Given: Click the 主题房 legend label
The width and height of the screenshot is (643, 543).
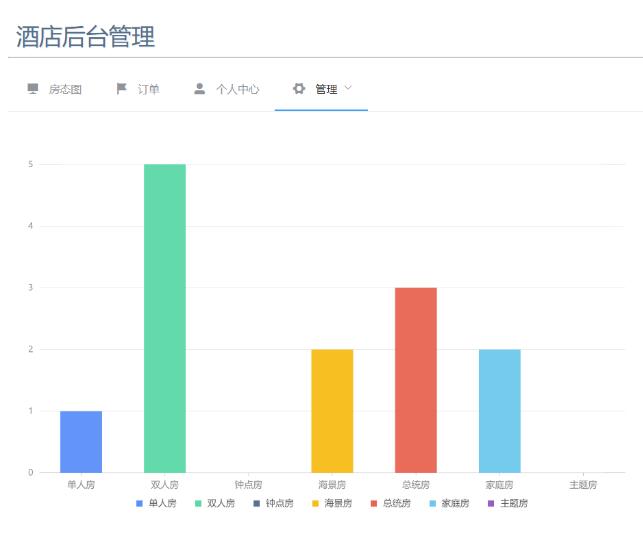Looking at the screenshot, I should click(515, 503).
